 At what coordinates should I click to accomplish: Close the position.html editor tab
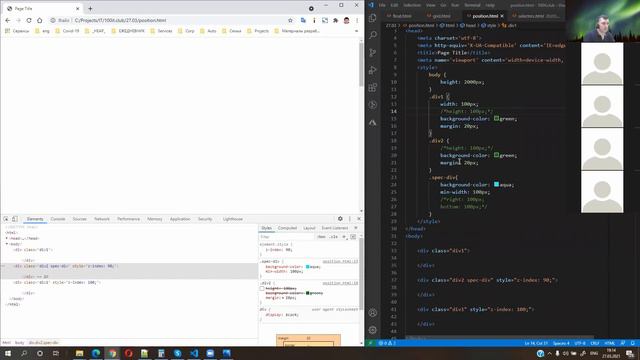[502, 16]
